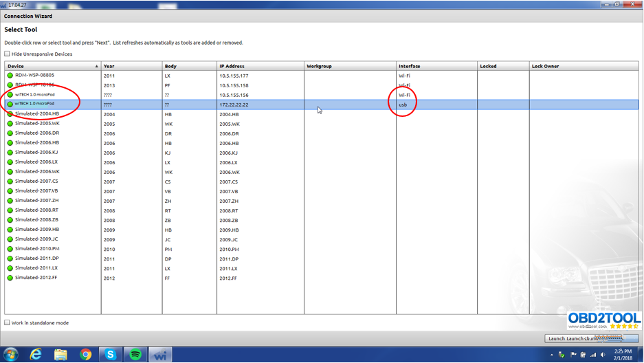Viewport: 644px width, 363px height.
Task: Select Simulated-2004.HB device name
Action: pos(37,113)
